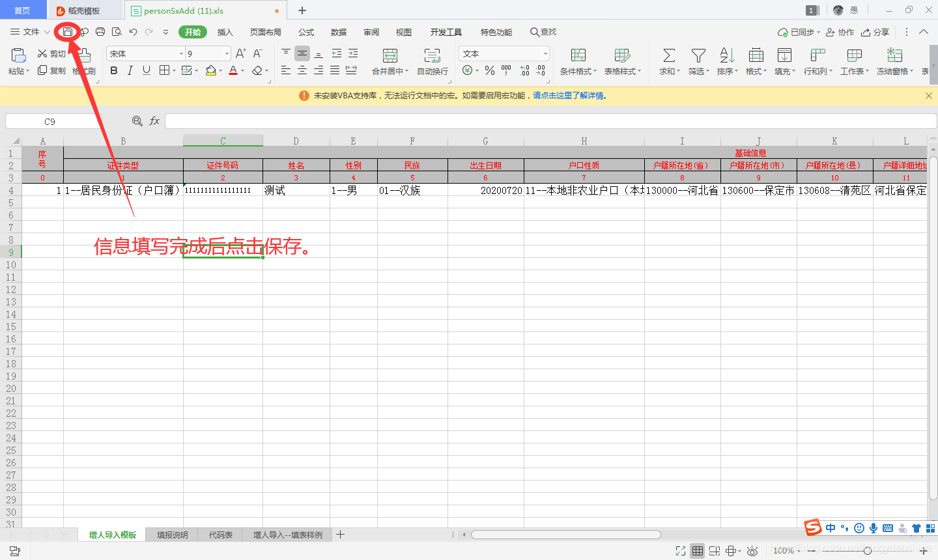
Task: Toggle align text left
Action: [286, 70]
